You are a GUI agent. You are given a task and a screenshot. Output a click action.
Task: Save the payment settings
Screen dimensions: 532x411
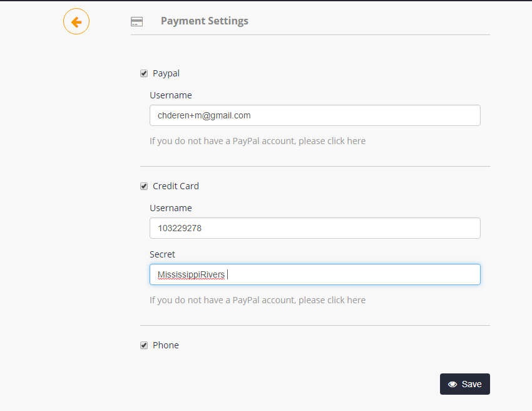[465, 384]
